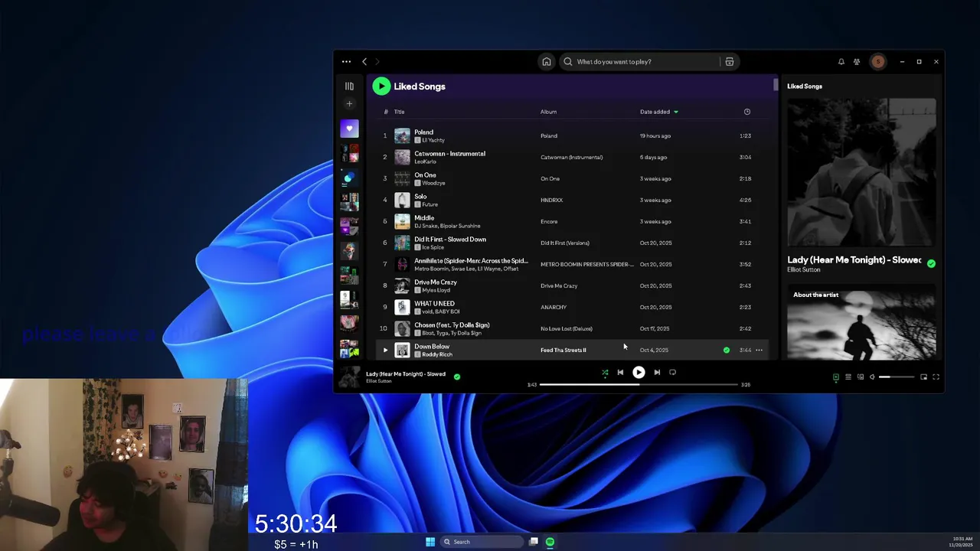Image resolution: width=980 pixels, height=551 pixels.
Task: Open the Windows Start button
Action: click(x=430, y=542)
